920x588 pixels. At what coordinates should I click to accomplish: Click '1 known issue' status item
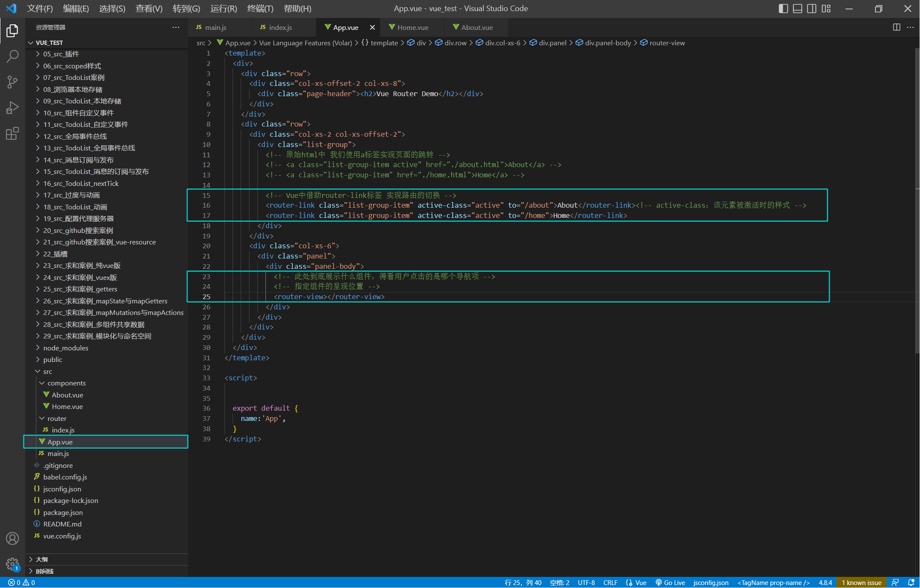click(x=861, y=582)
